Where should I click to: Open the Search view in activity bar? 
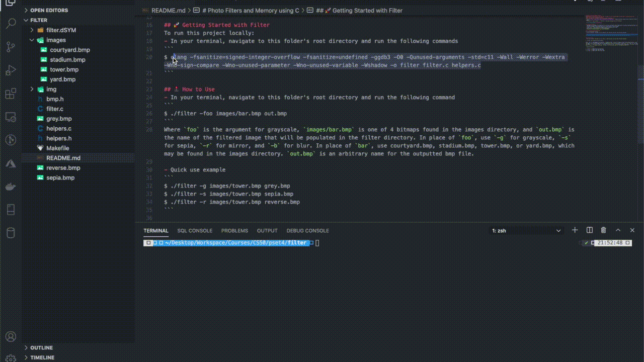pyautogui.click(x=11, y=23)
